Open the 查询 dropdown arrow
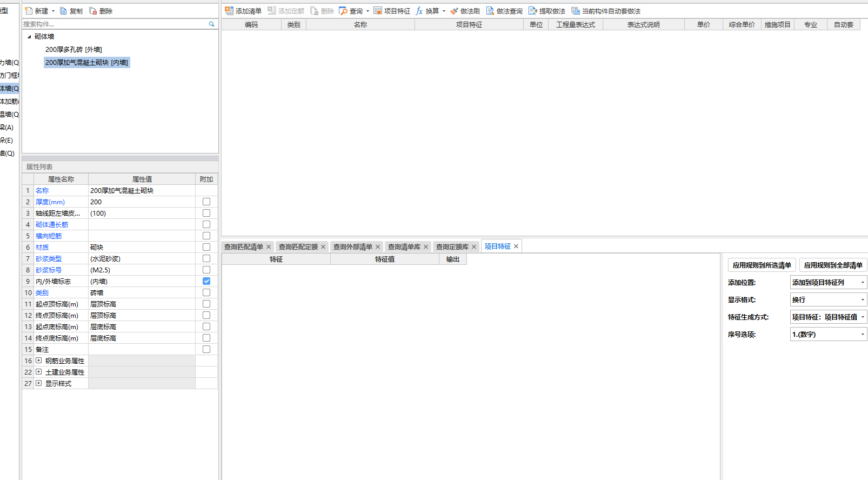Screen dimensions: 868x480 [x=368, y=11]
